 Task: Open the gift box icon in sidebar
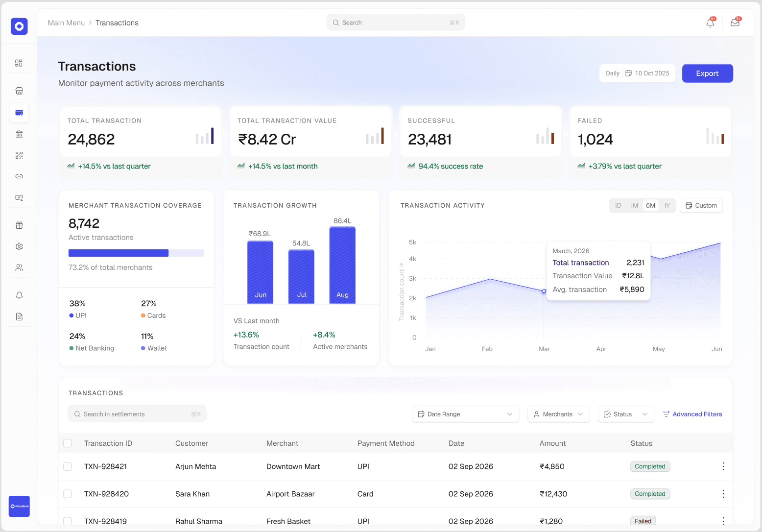pos(19,225)
